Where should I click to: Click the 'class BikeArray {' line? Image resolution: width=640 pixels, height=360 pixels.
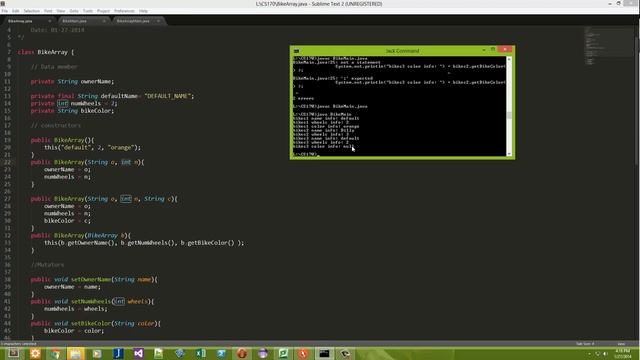point(46,52)
